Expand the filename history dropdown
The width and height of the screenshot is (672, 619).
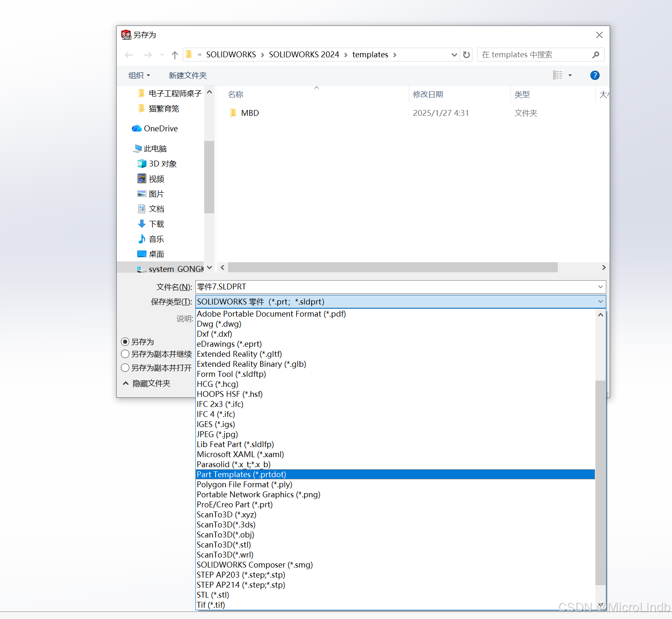(600, 287)
